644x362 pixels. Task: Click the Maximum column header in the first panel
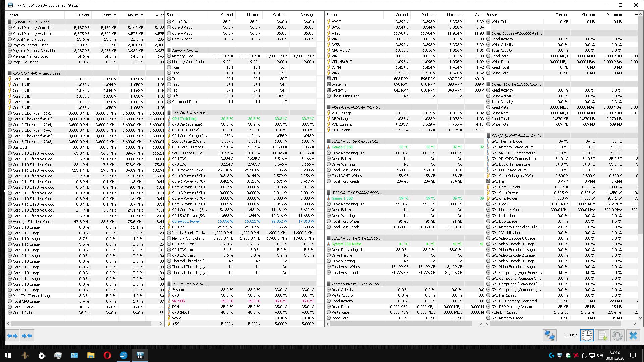tap(135, 15)
